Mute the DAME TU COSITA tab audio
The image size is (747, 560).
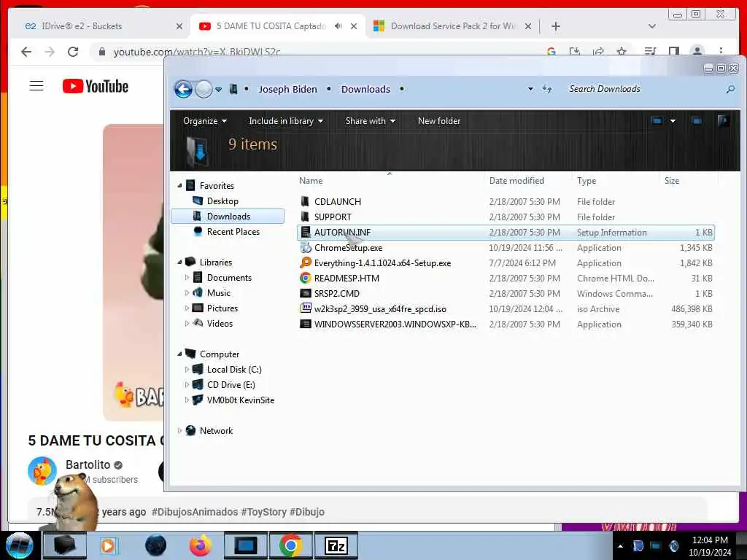(x=338, y=26)
